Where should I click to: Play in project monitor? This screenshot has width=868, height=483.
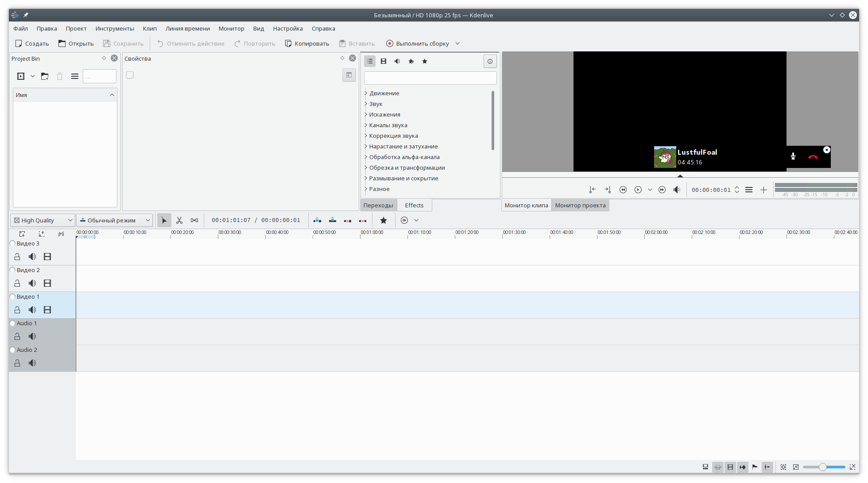click(x=638, y=190)
